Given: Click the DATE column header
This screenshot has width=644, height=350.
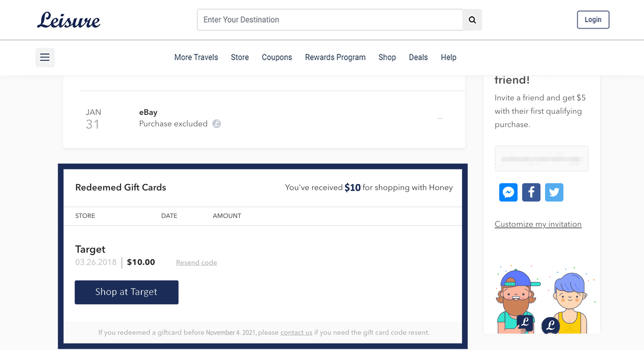Looking at the screenshot, I should (x=169, y=216).
